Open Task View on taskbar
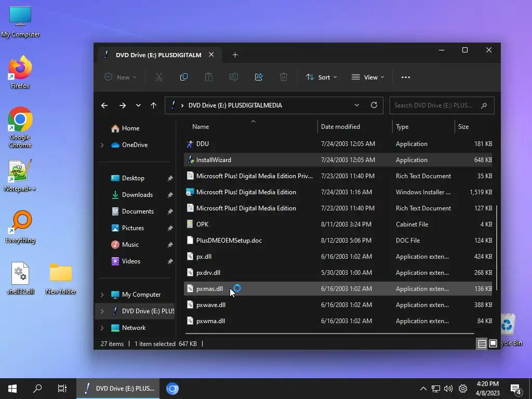Screen dimensions: 532x399 coord(62,389)
